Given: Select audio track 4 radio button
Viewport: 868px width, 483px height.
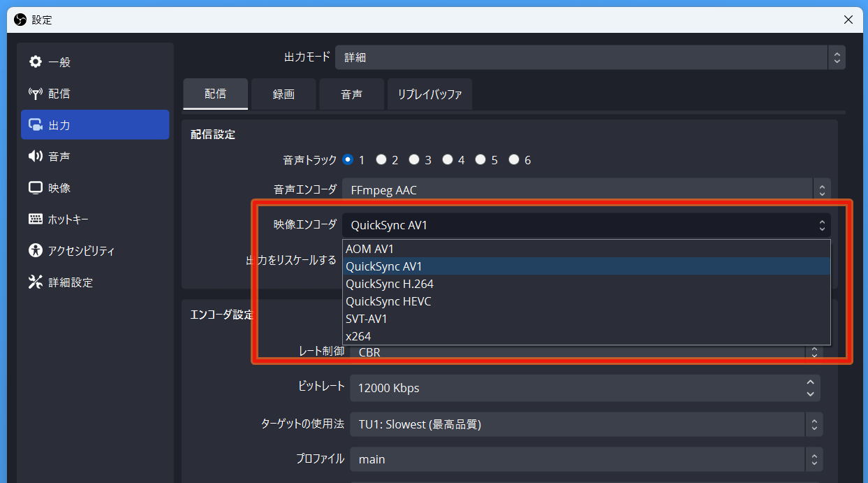Looking at the screenshot, I should (x=448, y=160).
